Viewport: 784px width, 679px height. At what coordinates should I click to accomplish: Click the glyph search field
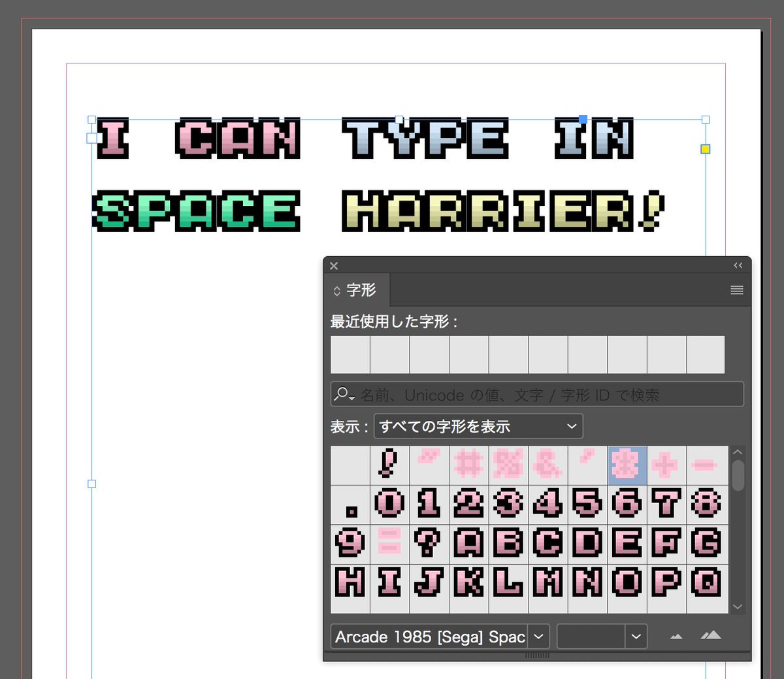(537, 395)
